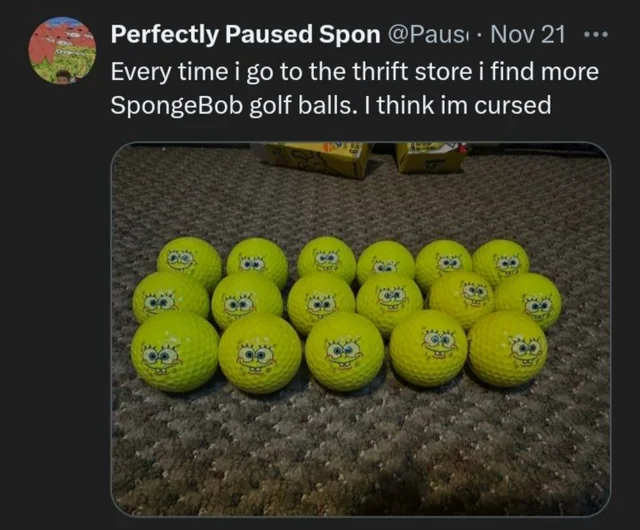640x530 pixels.
Task: Click the fourth golf ball in front row
Action: coord(428,348)
